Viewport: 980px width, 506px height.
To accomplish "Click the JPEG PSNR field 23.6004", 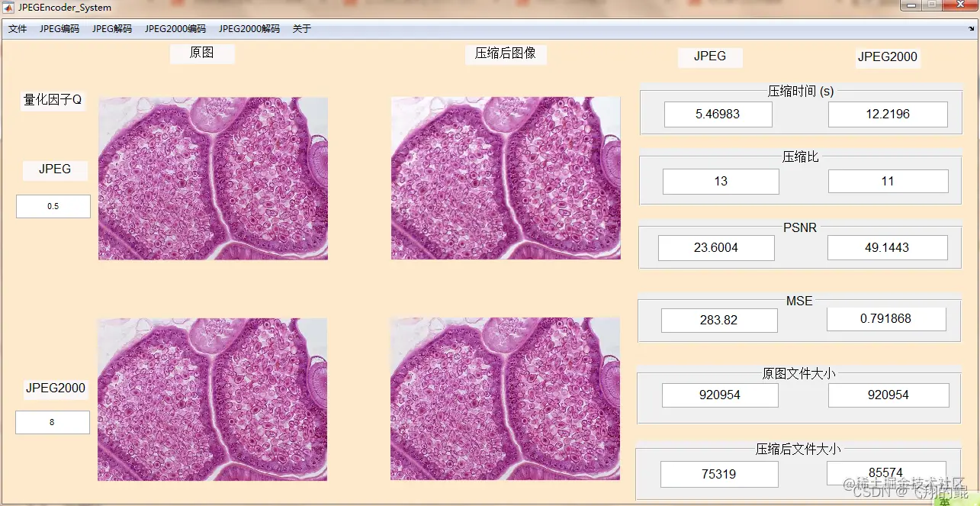I will (x=716, y=248).
